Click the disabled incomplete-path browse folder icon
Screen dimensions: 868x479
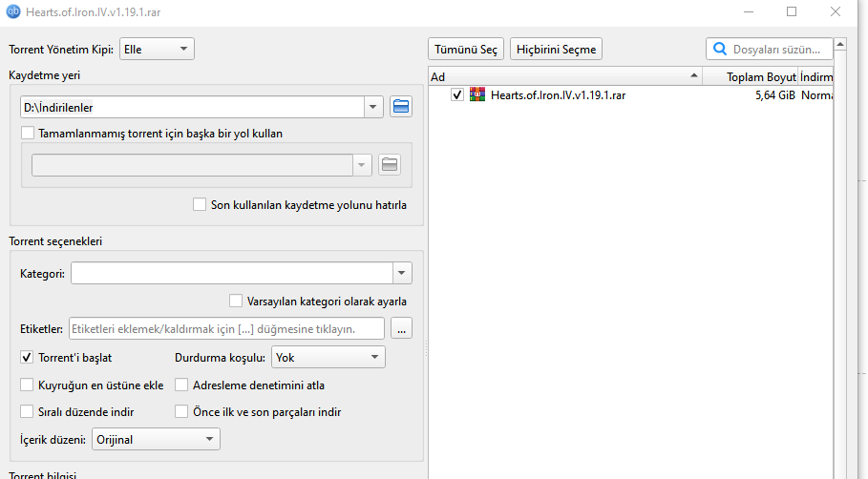pyautogui.click(x=390, y=165)
